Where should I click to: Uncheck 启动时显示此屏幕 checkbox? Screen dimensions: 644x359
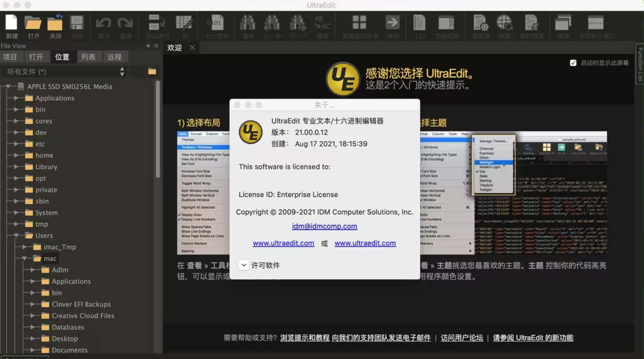click(x=573, y=63)
